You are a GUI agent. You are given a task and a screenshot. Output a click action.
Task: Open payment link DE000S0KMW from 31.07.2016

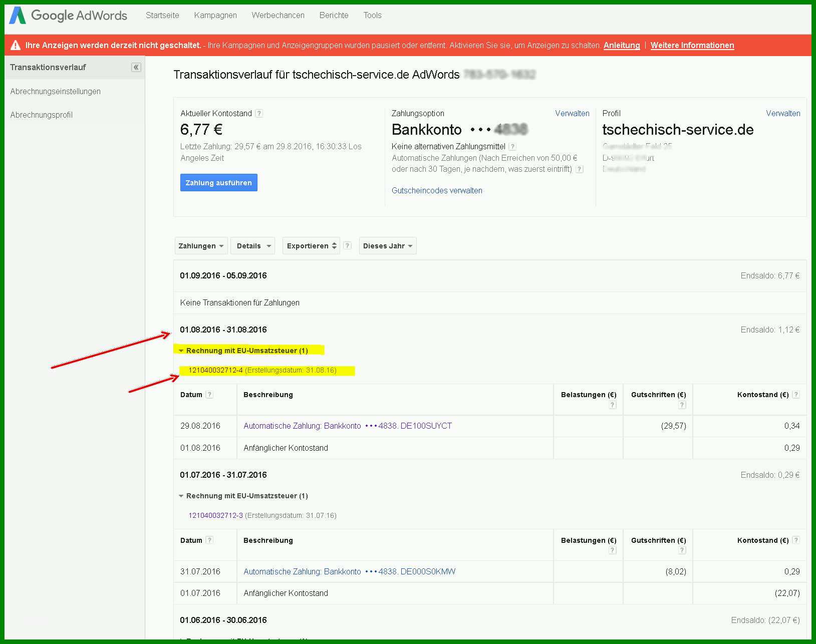click(350, 571)
